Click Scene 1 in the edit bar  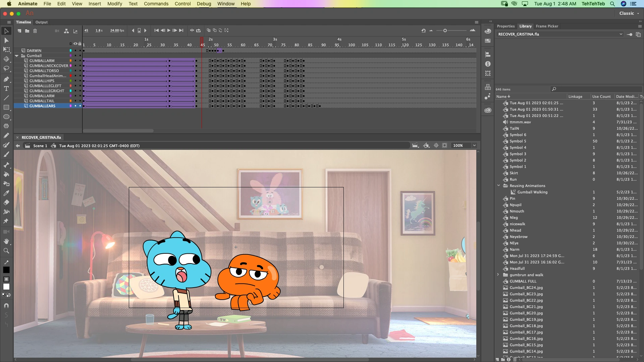(40, 146)
